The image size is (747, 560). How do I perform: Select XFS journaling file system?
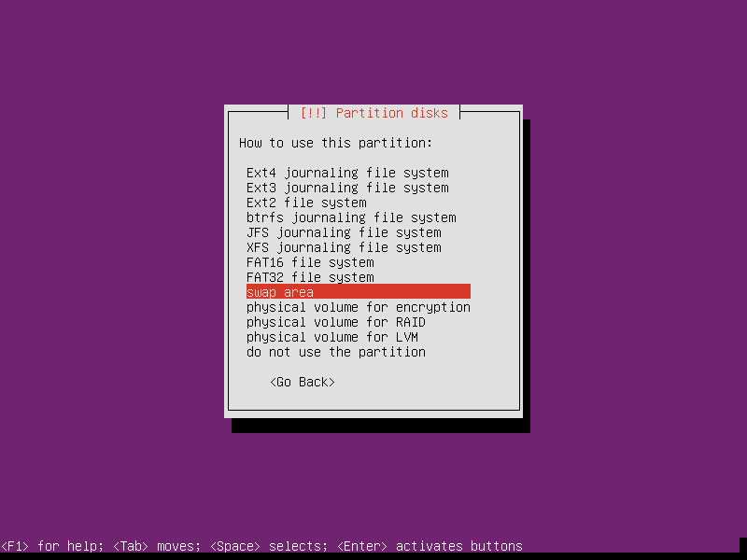point(344,247)
